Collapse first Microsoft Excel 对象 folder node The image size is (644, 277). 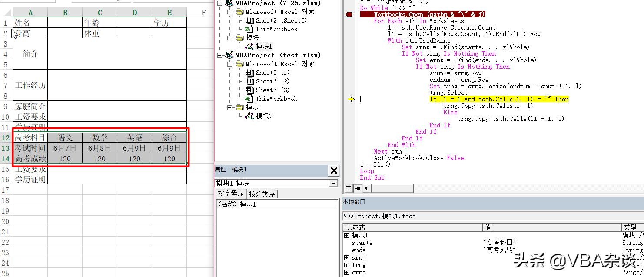230,12
